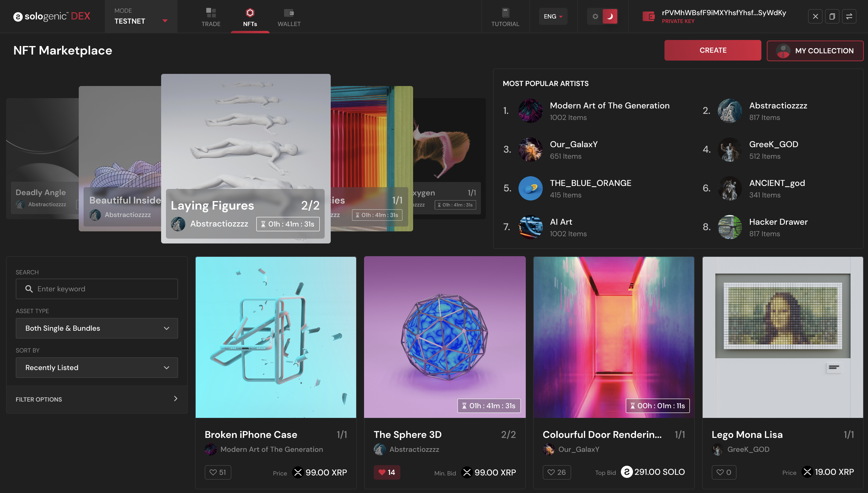Viewport: 868px width, 493px height.
Task: Click the switch account arrows icon
Action: click(849, 16)
